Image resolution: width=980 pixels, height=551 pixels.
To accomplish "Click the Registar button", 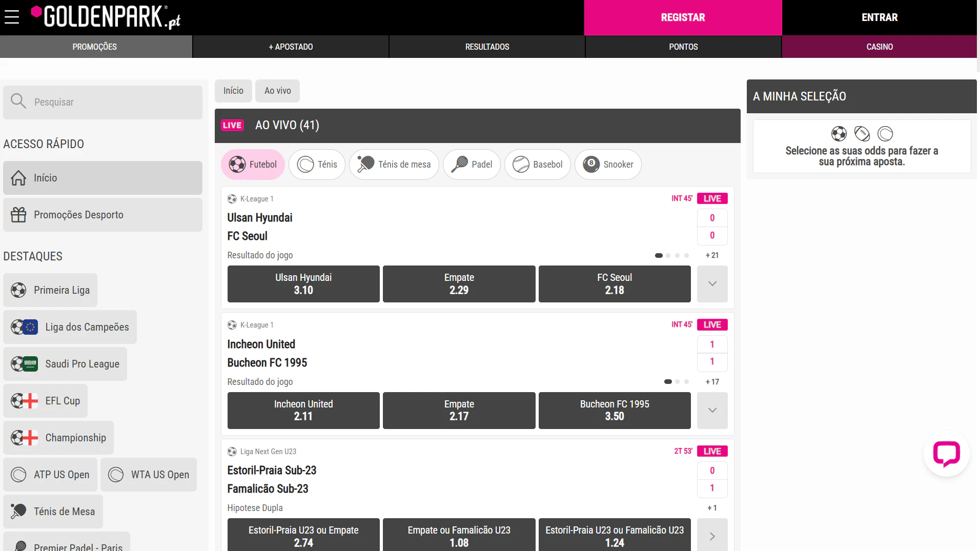I will pyautogui.click(x=683, y=17).
